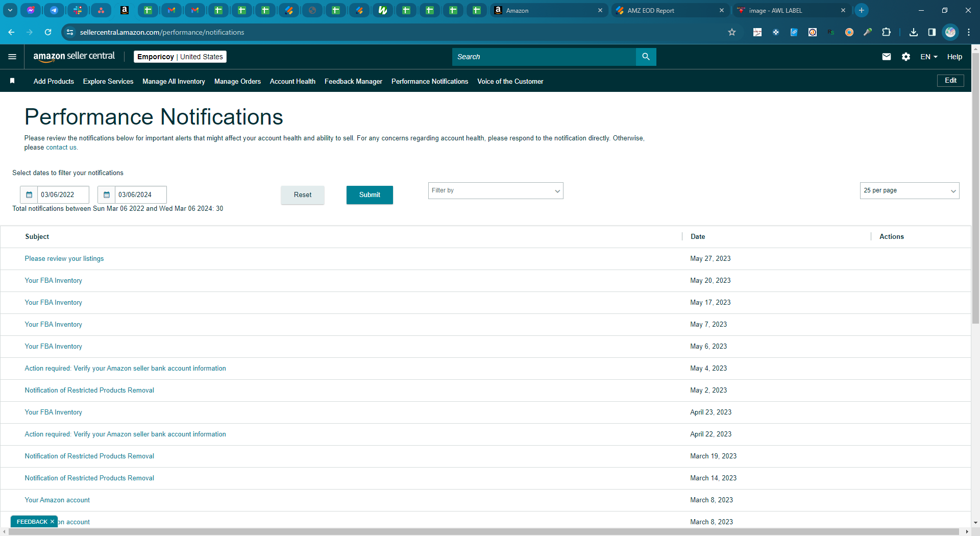Open the Emporicoy United States account switcher
Screen dimensions: 980x536
pos(180,57)
